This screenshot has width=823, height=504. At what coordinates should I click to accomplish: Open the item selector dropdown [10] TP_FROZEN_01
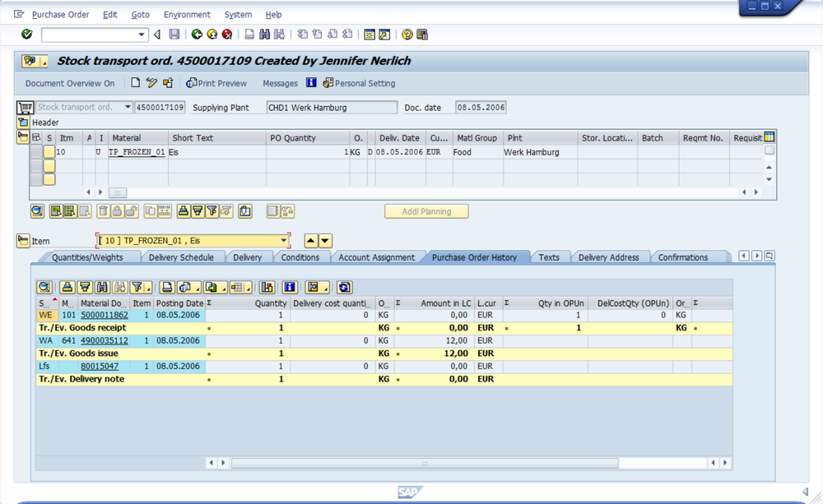click(x=283, y=241)
